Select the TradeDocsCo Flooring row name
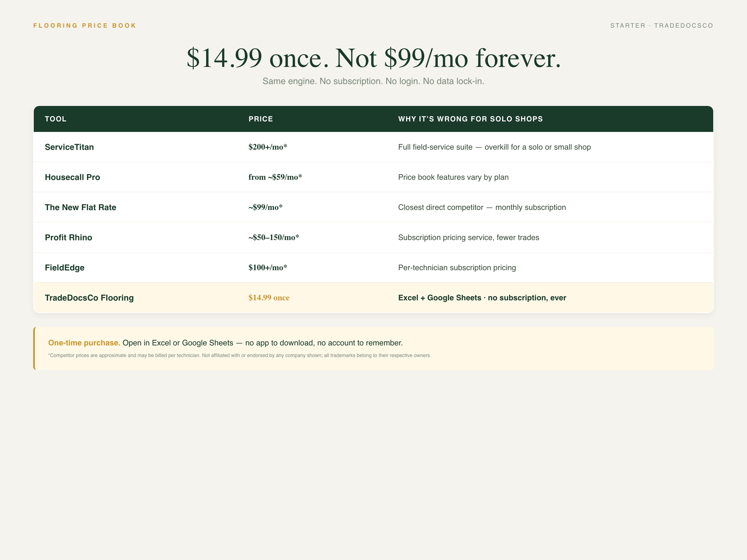This screenshot has width=747, height=560. pos(89,298)
